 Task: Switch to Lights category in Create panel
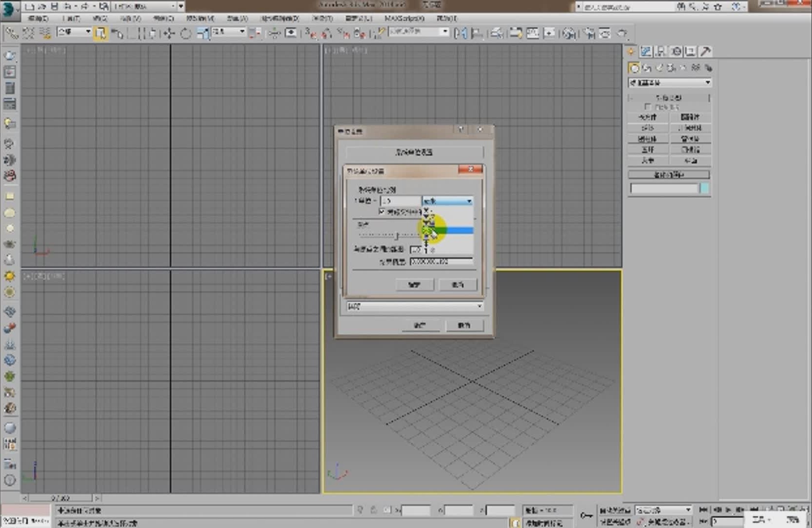coord(659,67)
